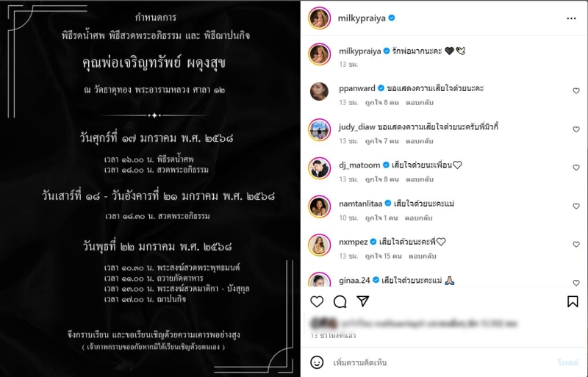
Task: Open the three-dot more options menu
Action: 571,18
